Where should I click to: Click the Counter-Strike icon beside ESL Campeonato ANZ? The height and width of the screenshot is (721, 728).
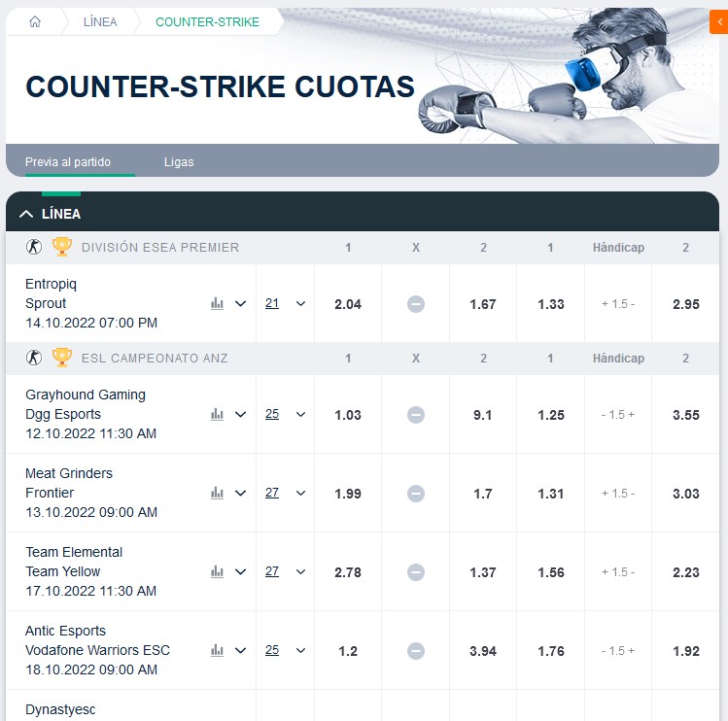tap(34, 358)
